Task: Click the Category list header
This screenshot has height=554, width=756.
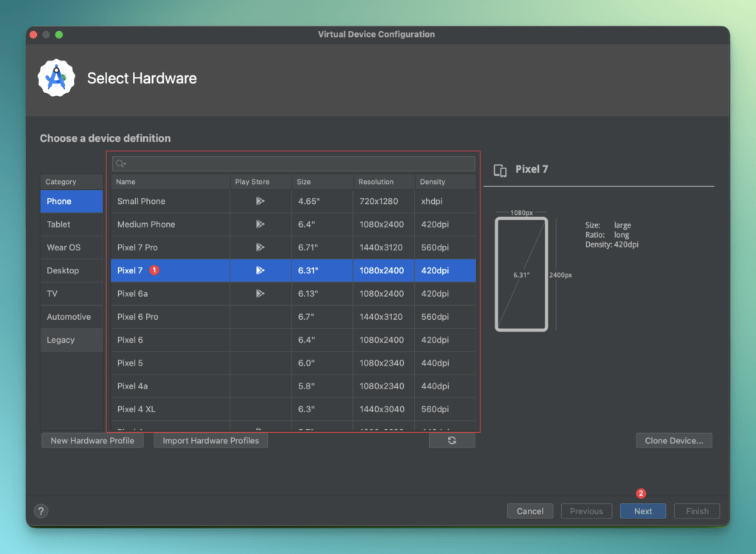Action: [72, 182]
